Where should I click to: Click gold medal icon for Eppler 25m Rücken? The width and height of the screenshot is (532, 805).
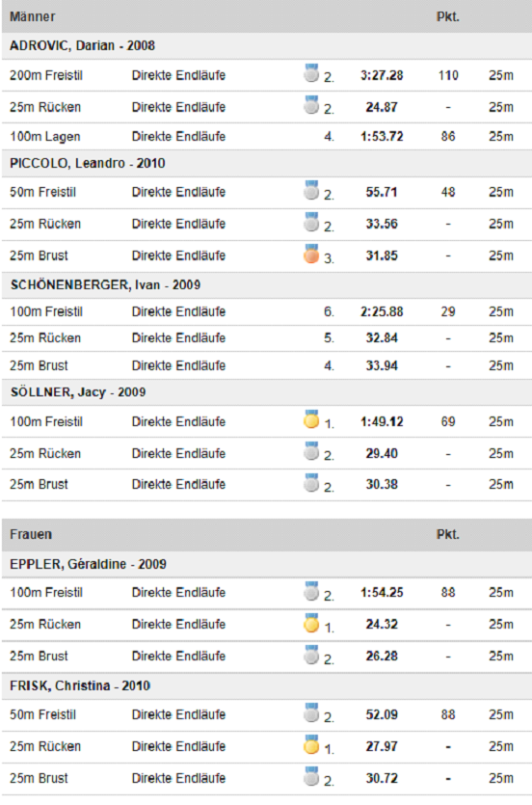[x=311, y=622]
